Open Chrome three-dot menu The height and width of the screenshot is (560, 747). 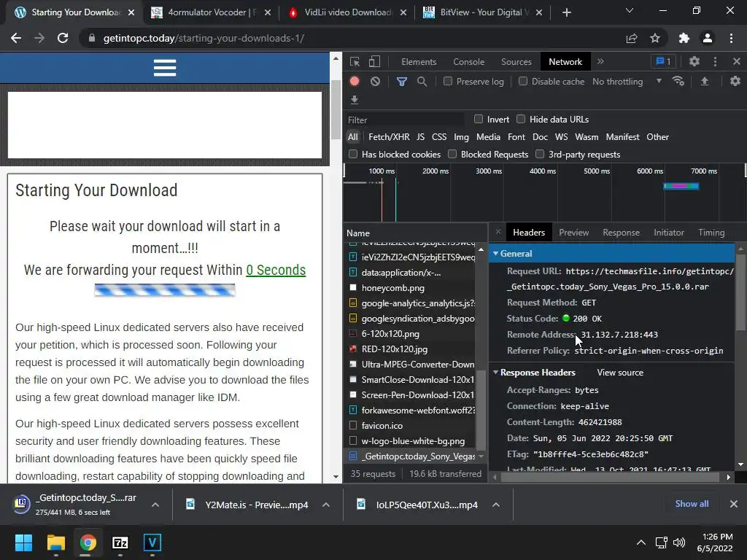click(731, 38)
